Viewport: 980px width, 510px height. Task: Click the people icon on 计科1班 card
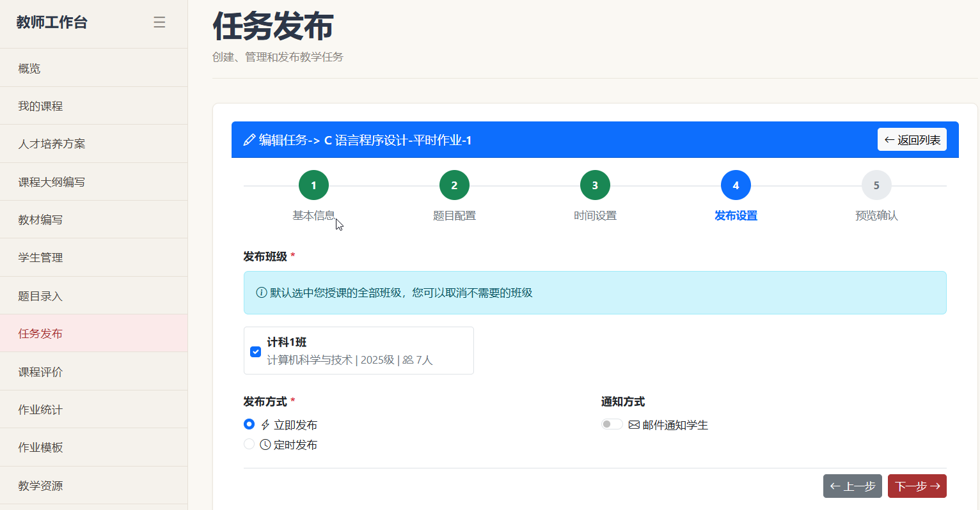tap(408, 360)
